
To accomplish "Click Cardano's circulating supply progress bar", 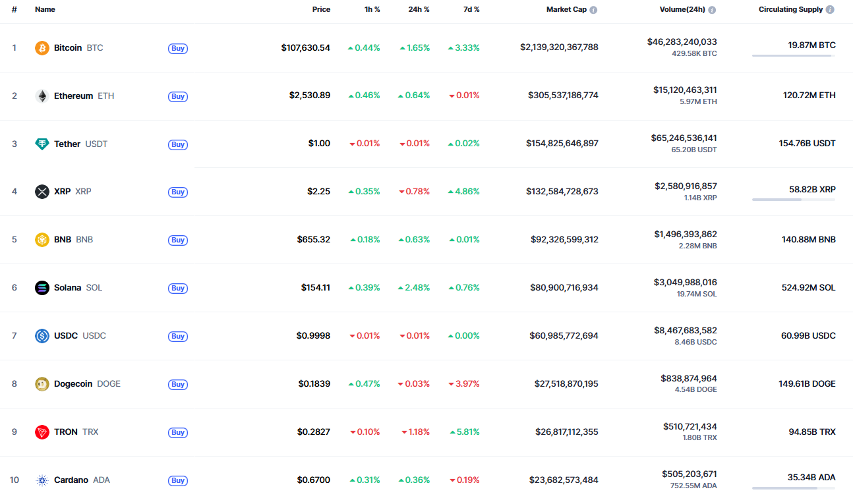I will 794,488.
